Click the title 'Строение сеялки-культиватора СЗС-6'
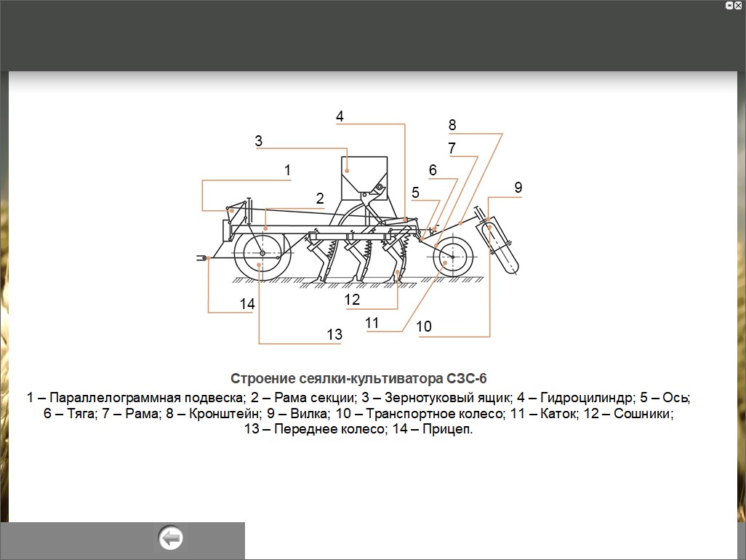The width and height of the screenshot is (746, 560). coord(358,379)
